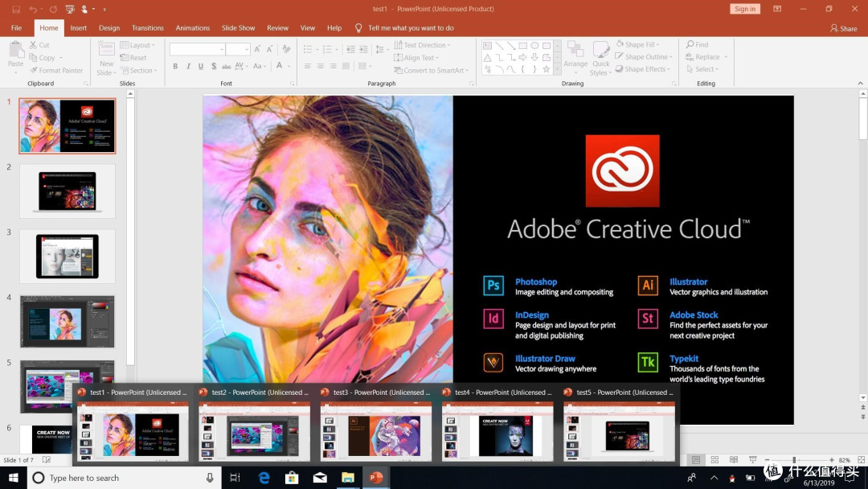Open the font name combo box
Screen dimensions: 868x489
[x=197, y=49]
